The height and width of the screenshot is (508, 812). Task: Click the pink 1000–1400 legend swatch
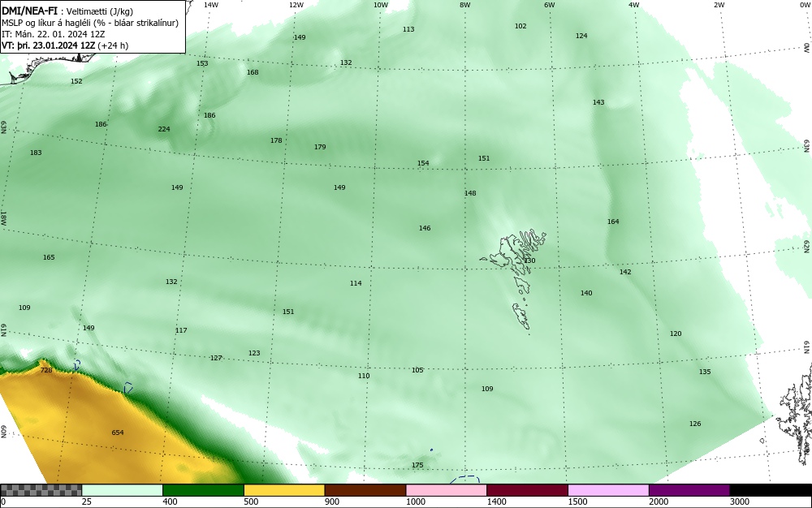click(x=447, y=490)
